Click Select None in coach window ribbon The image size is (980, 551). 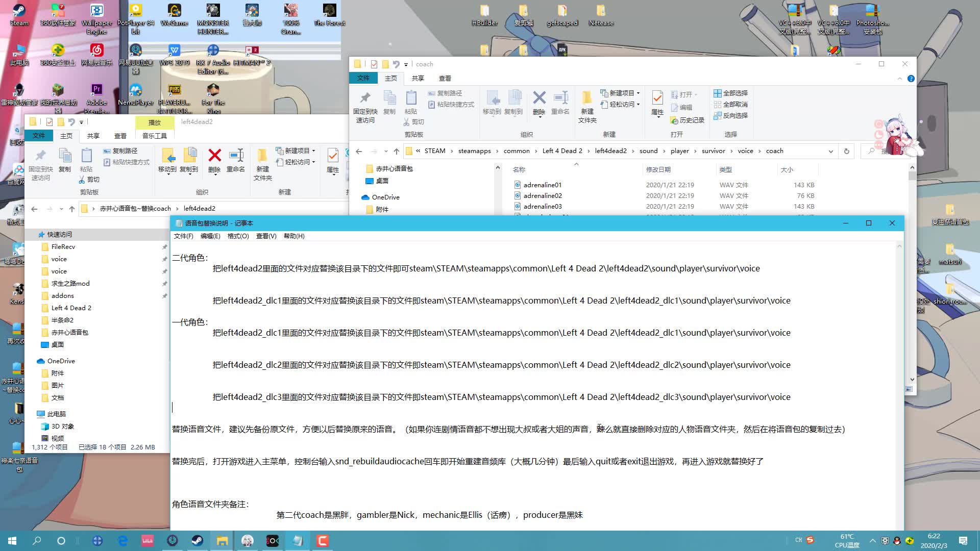[x=730, y=104]
